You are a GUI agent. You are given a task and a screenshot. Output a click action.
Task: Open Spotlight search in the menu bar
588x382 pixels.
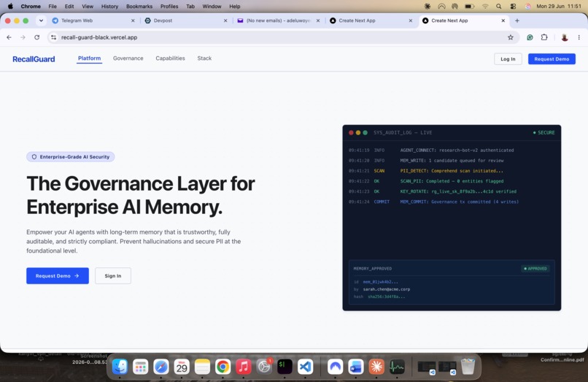pos(498,7)
